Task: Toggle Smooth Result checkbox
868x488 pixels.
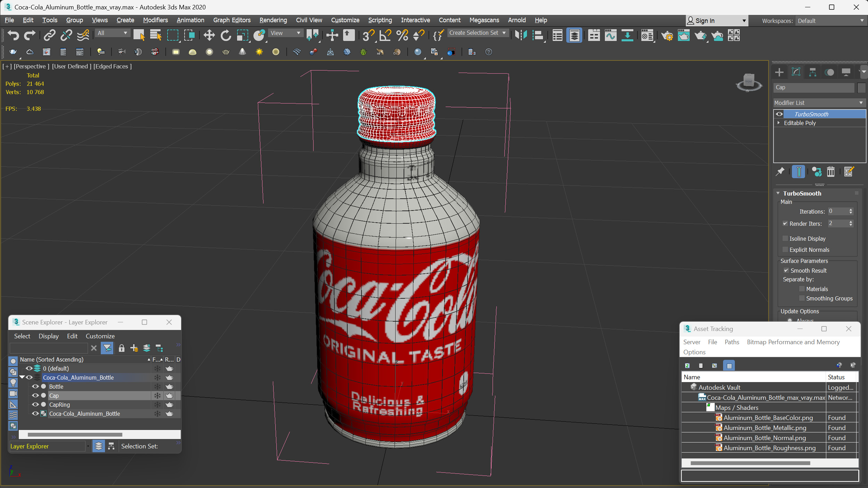Action: [x=786, y=271]
